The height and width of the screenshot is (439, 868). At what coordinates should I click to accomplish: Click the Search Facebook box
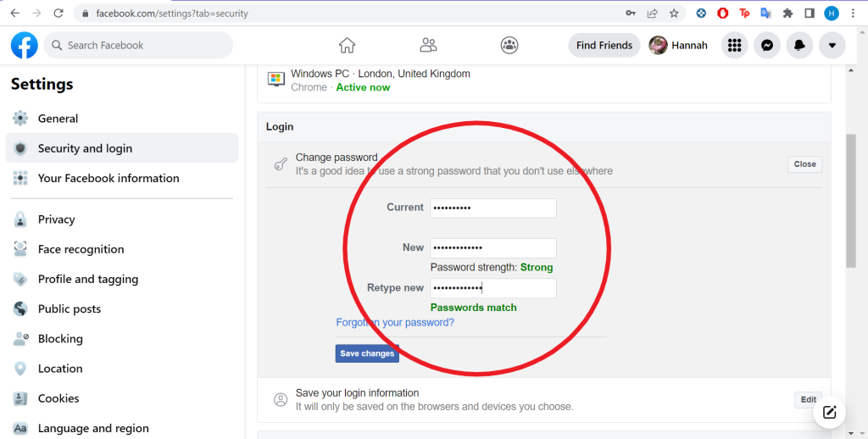click(x=138, y=46)
